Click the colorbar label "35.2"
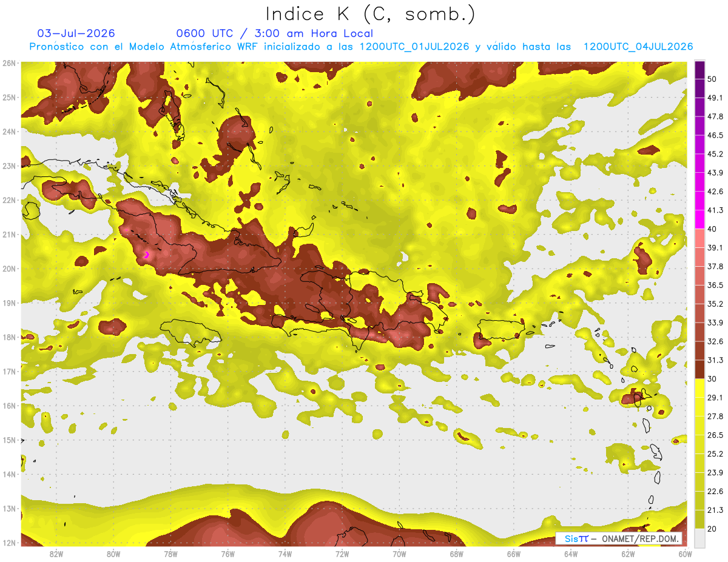The height and width of the screenshot is (562, 728). (x=715, y=304)
